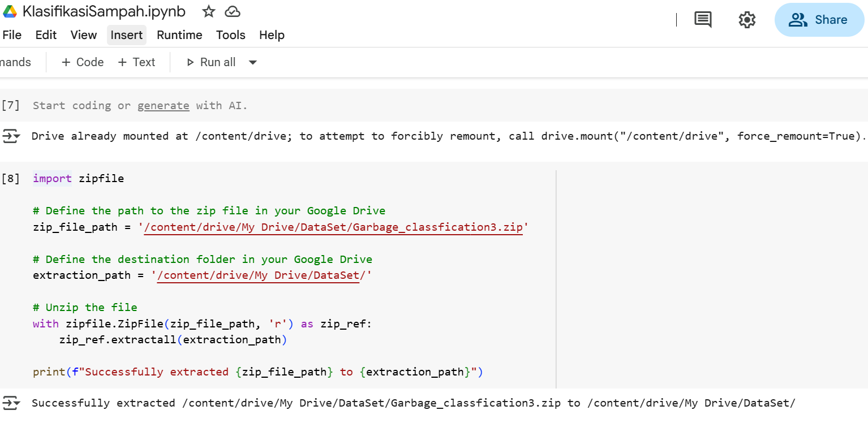Expand the Run all dropdown arrow
This screenshot has height=423, width=868.
(x=253, y=62)
